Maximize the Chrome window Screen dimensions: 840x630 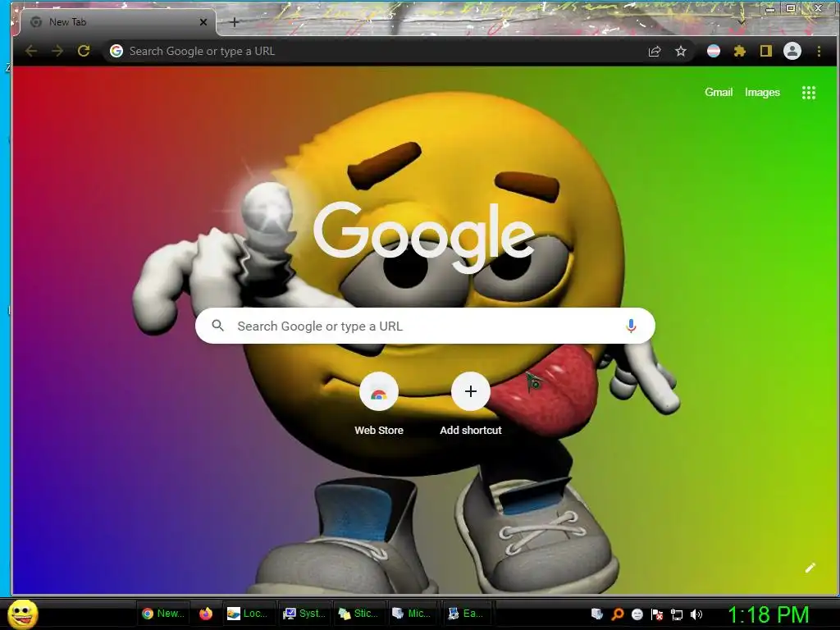coord(792,8)
